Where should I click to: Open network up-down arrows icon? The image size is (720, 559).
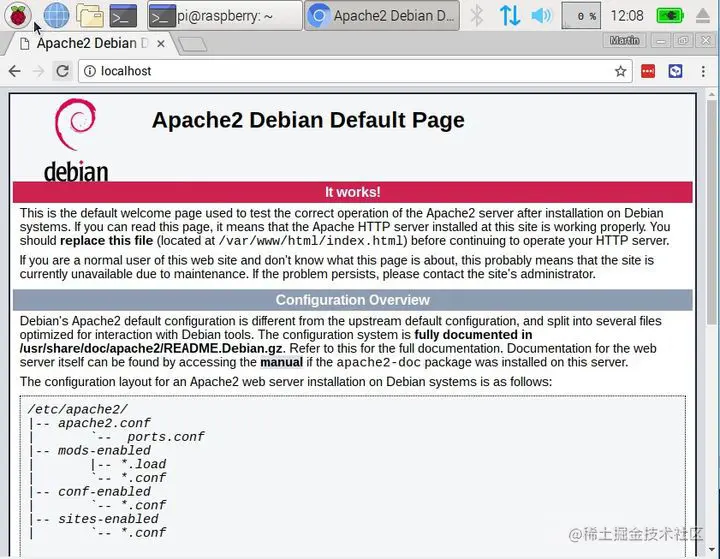coord(510,16)
